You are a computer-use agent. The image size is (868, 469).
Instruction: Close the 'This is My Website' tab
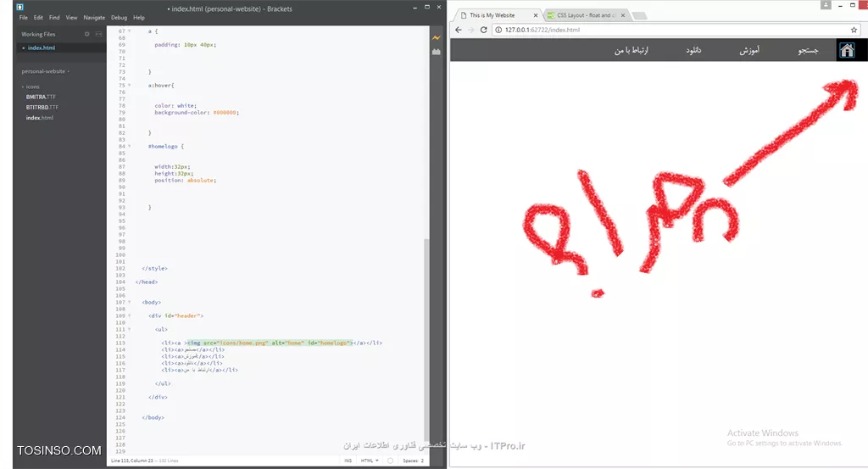point(536,15)
